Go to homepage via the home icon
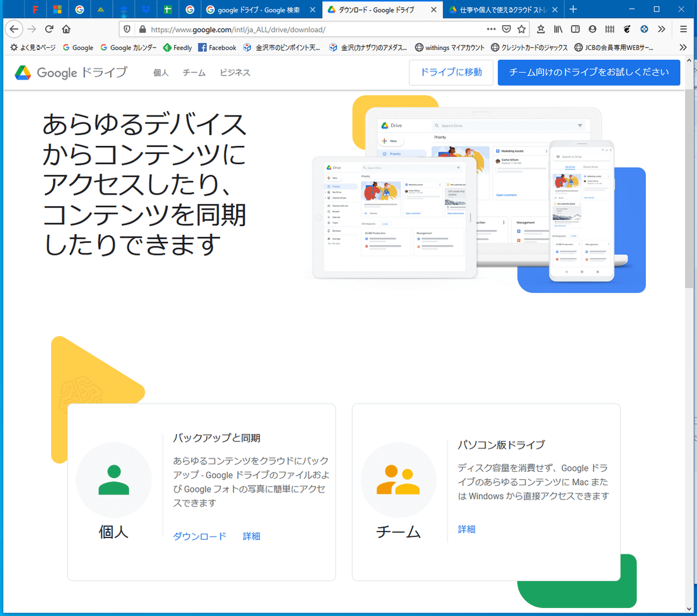The height and width of the screenshot is (616, 697). tap(66, 29)
